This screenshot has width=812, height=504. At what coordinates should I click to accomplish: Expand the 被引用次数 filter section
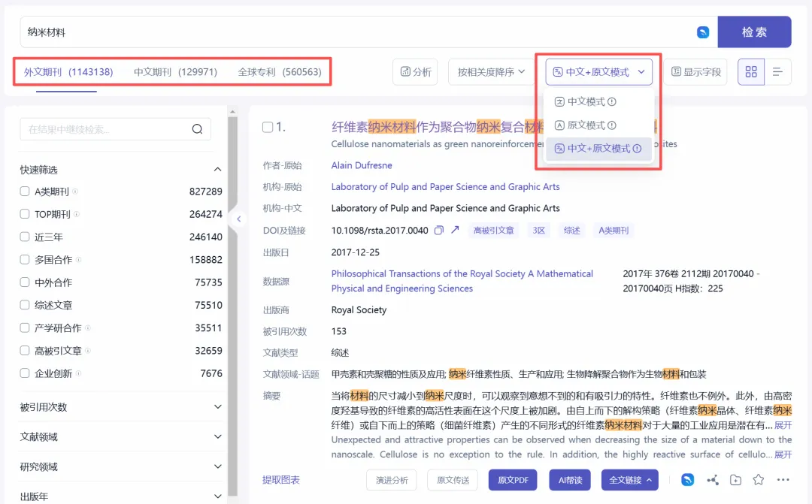(218, 406)
